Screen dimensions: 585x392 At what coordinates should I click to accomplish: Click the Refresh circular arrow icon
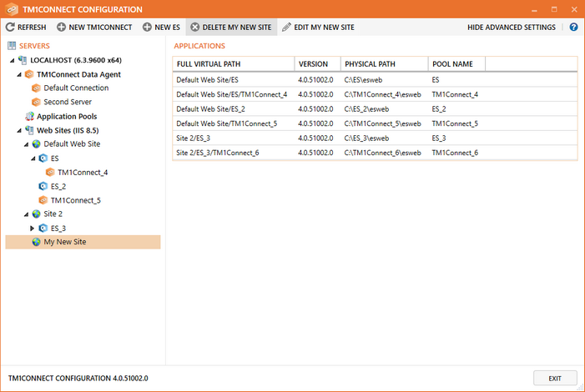tap(10, 27)
